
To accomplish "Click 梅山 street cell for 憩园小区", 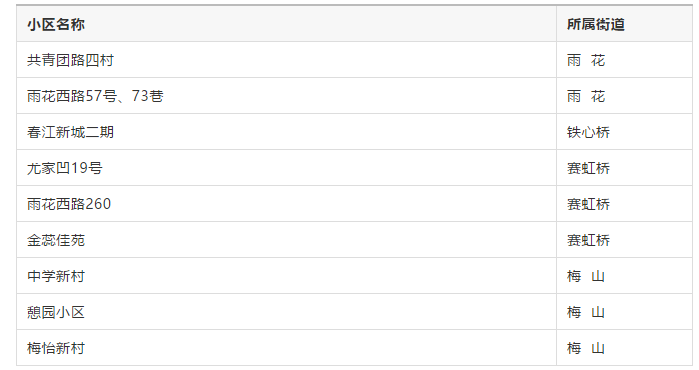I will [624, 312].
